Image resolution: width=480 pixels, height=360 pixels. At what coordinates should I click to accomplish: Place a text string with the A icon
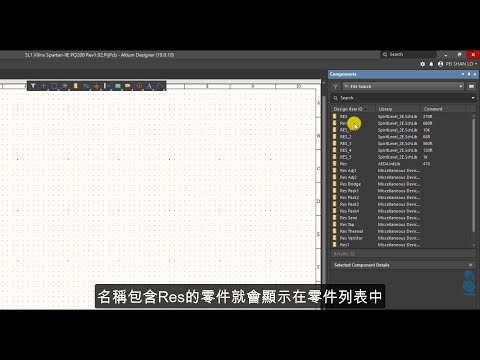[149, 86]
